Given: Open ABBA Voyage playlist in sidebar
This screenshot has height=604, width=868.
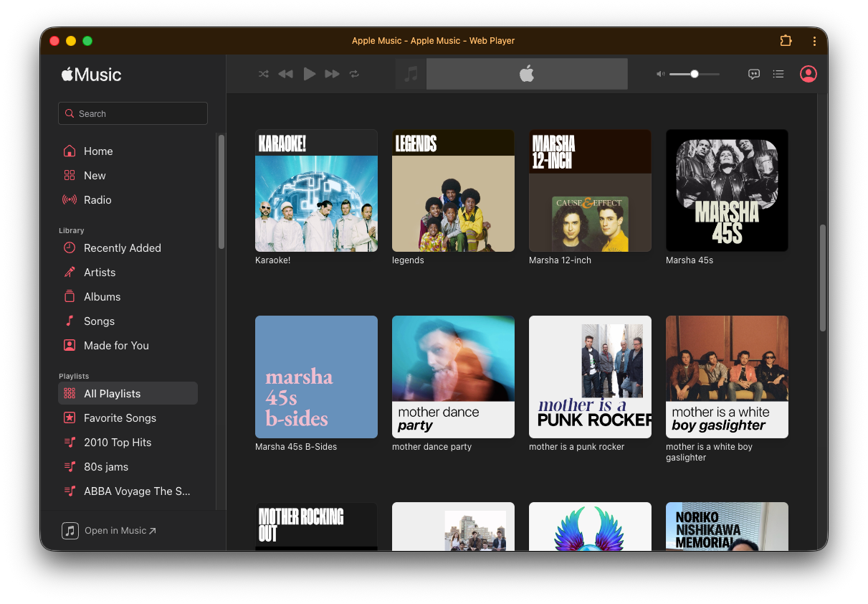Looking at the screenshot, I should click(x=128, y=491).
